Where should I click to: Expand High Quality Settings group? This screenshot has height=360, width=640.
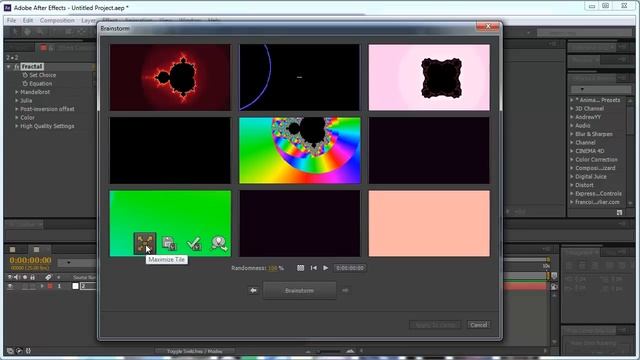tap(17, 126)
